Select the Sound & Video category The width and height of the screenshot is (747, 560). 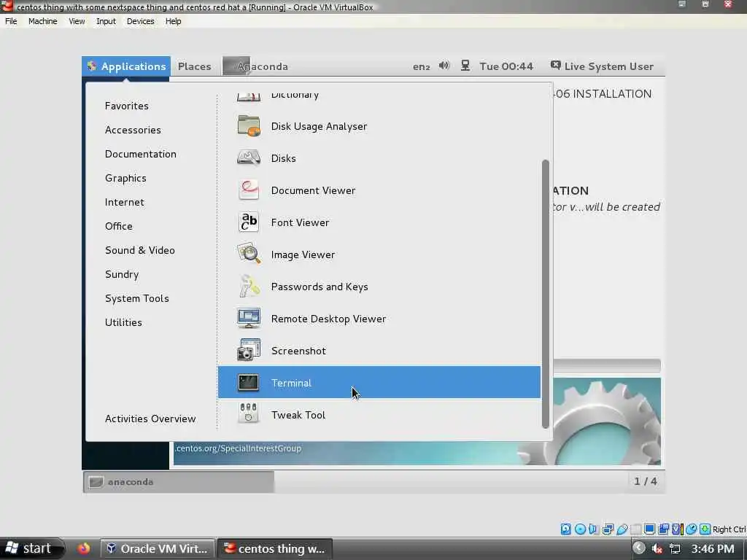tap(140, 250)
